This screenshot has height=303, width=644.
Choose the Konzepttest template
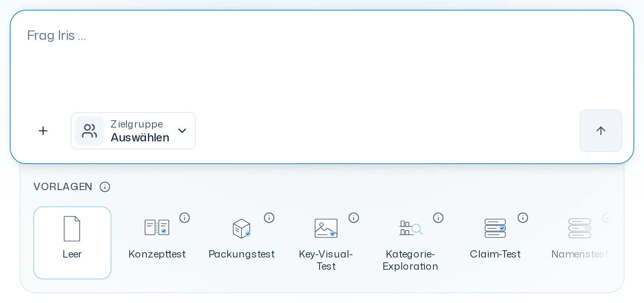[x=157, y=243]
